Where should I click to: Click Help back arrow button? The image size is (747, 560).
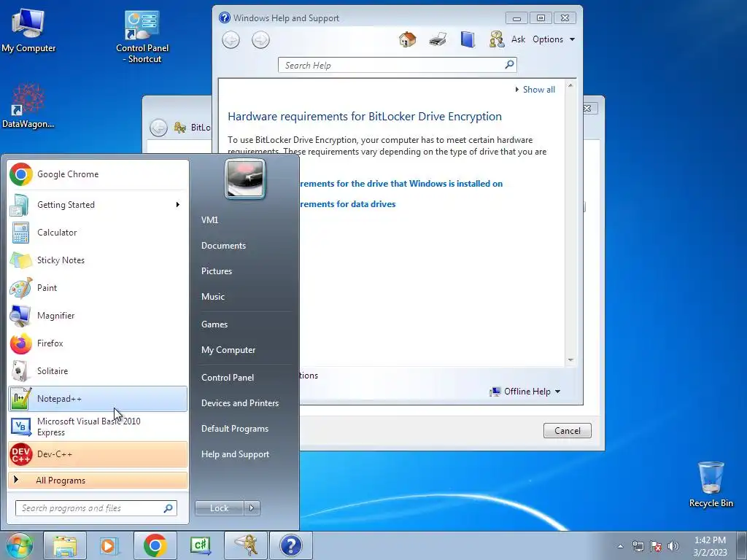(231, 40)
